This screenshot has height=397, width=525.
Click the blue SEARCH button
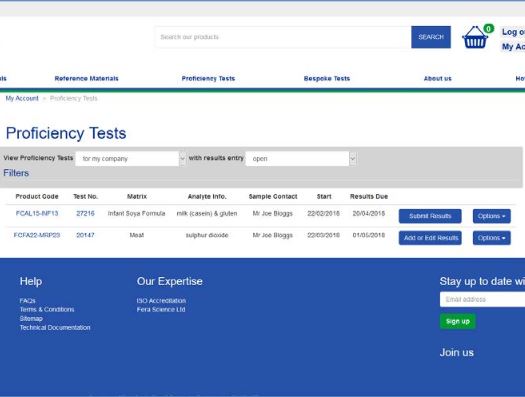(x=431, y=37)
